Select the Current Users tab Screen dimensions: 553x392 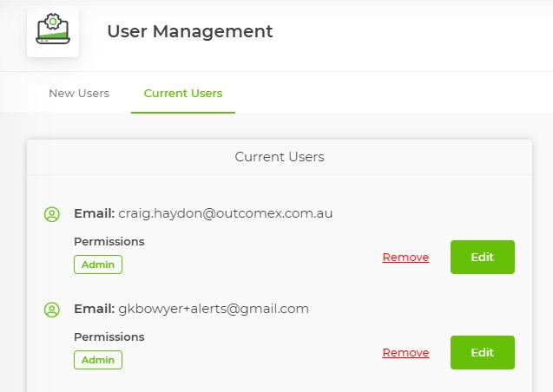(183, 94)
